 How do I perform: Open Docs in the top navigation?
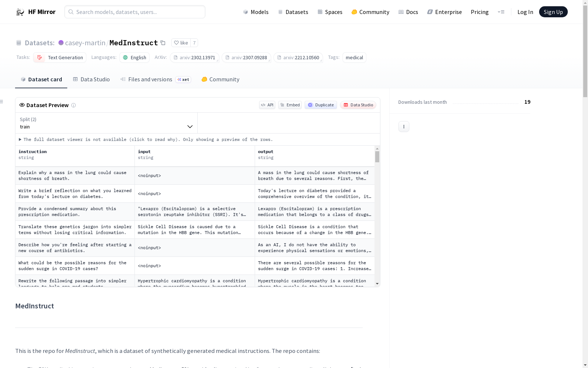[x=408, y=12]
